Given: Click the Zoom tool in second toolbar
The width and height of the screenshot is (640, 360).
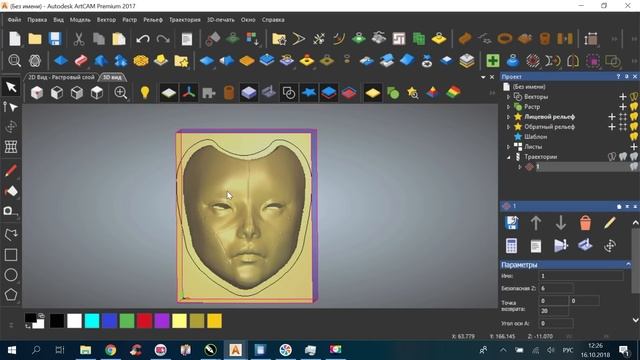Looking at the screenshot, I should click(15, 61).
